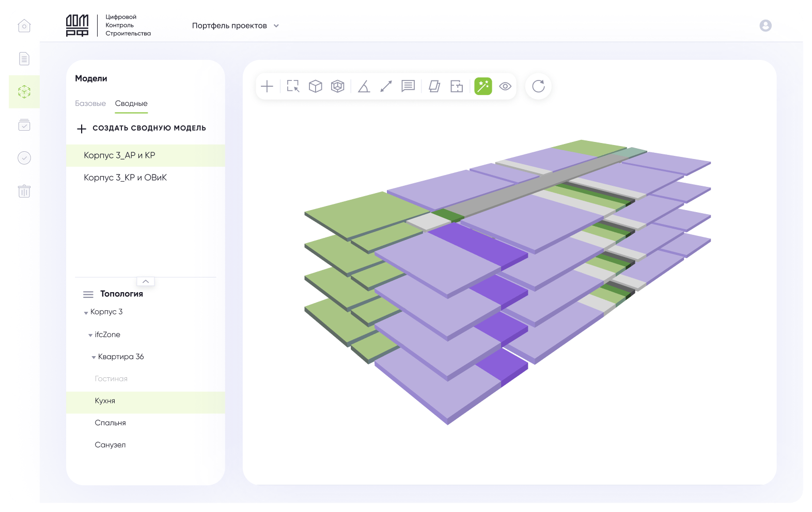Click the solid 3D cube view icon
Image resolution: width=812 pixels, height=512 pixels.
click(316, 86)
